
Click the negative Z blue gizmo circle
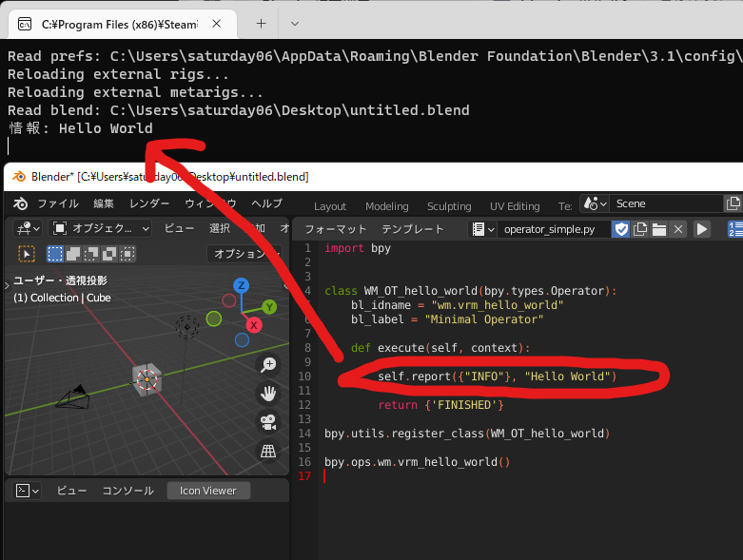click(x=243, y=339)
